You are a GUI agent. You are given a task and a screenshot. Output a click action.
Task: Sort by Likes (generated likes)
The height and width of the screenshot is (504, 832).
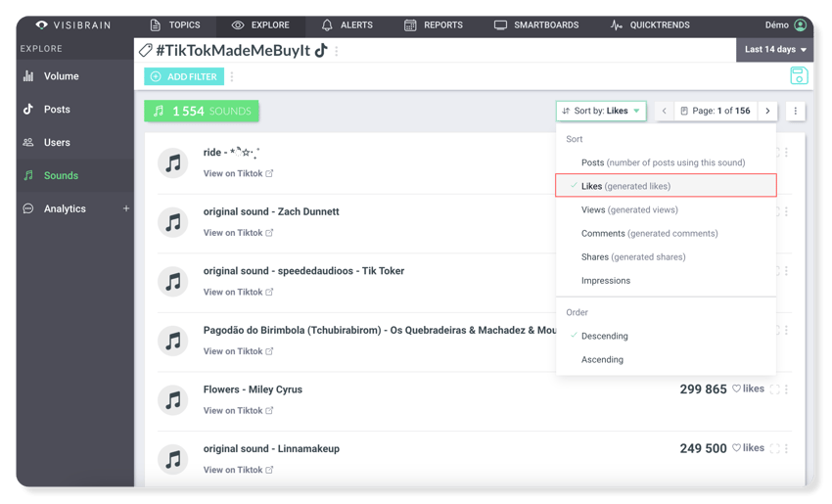[666, 186]
